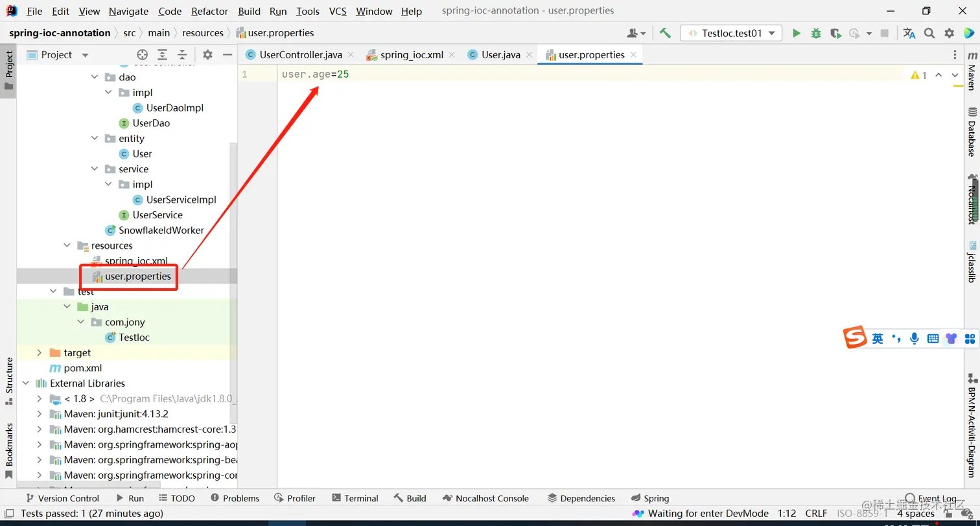Build project with the hammer icon

[665, 33]
